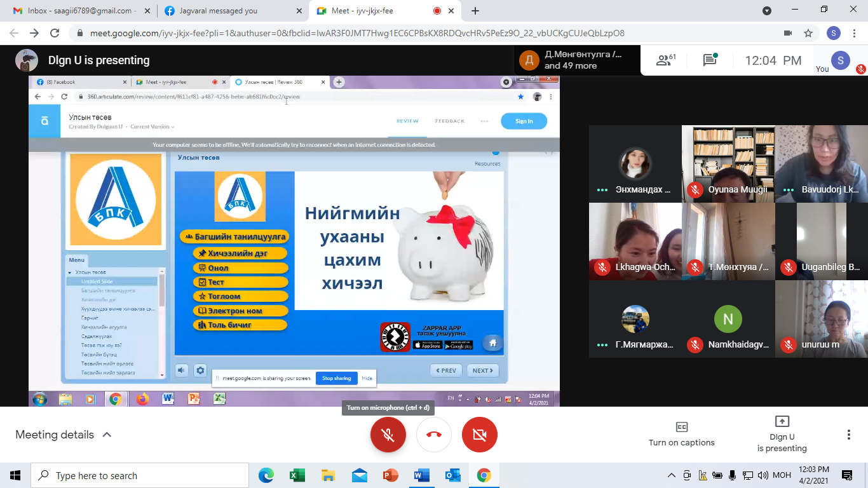Click Sign In in the presented Review 360 page
Image resolution: width=868 pixels, height=488 pixels.
(x=524, y=121)
